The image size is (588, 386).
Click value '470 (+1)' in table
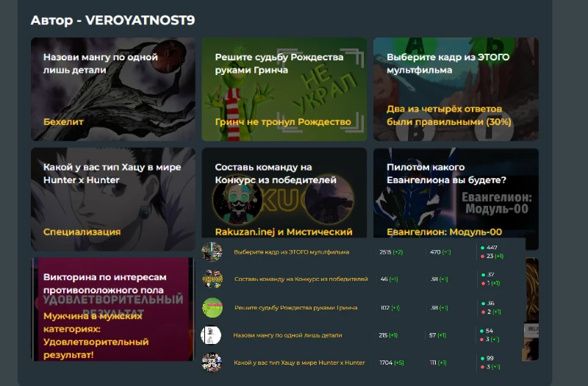(x=440, y=252)
